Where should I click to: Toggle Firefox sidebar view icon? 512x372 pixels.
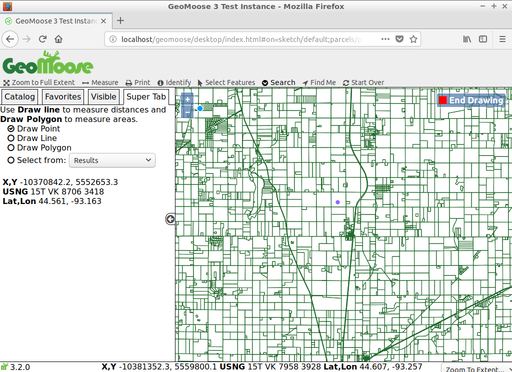click(483, 39)
